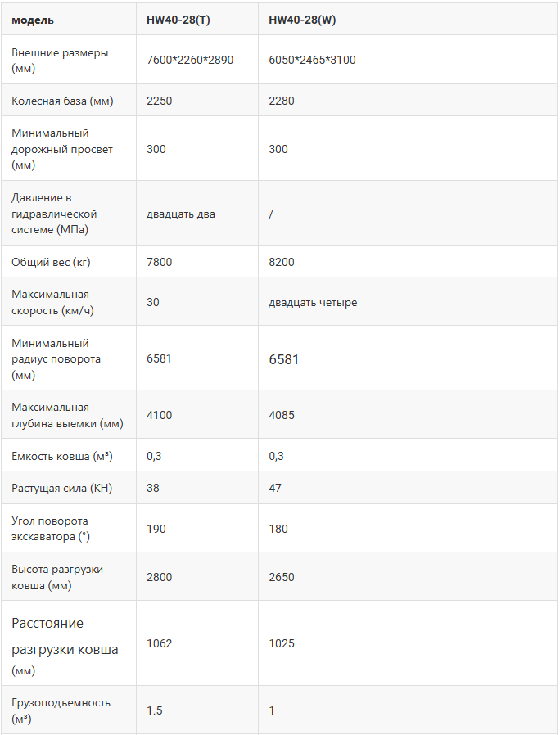Click the HW40-28(T) column header
This screenshot has height=735, width=560.
point(178,20)
